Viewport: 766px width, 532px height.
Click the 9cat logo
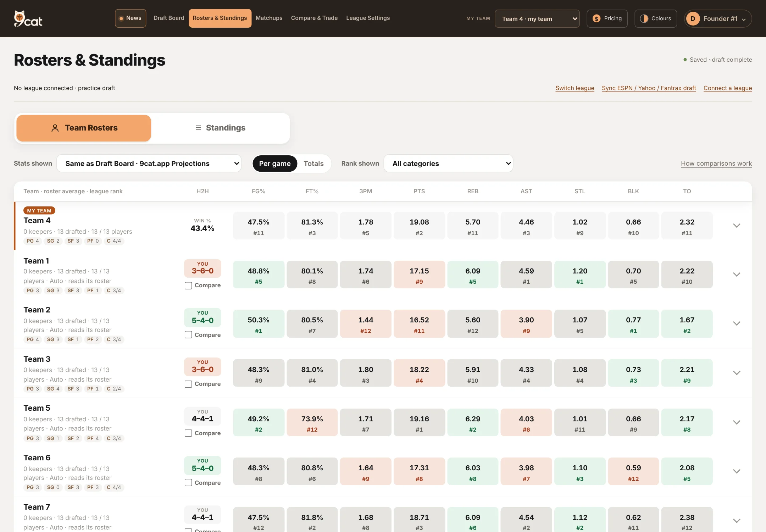pos(28,18)
